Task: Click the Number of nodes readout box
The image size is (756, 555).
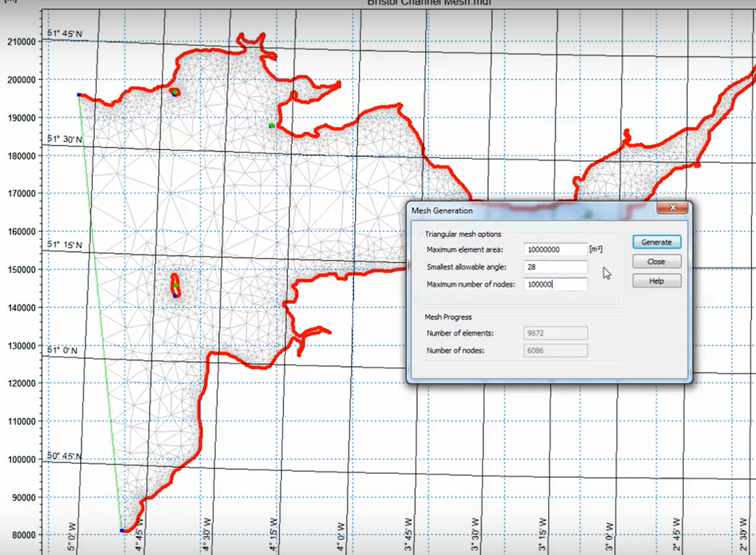Action: coord(555,351)
